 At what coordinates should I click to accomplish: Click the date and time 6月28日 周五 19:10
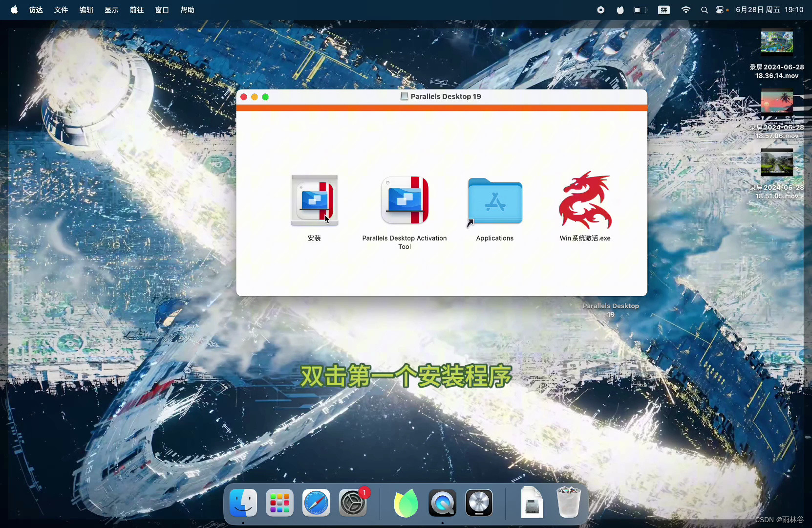pos(769,10)
